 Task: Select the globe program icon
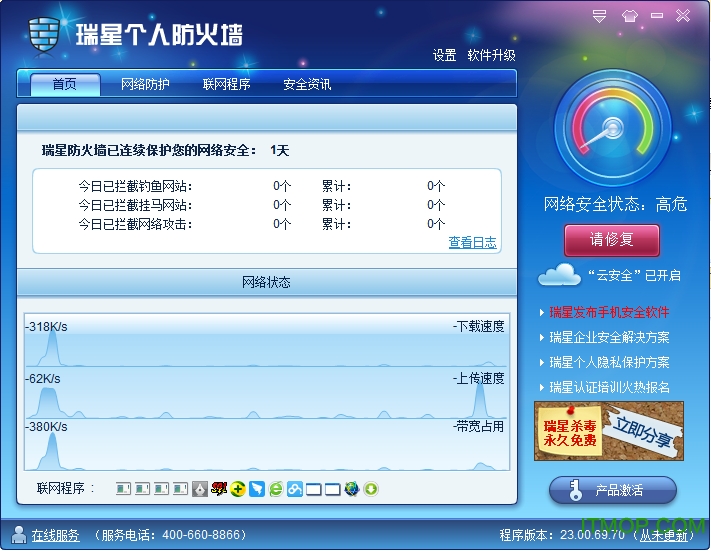click(352, 489)
